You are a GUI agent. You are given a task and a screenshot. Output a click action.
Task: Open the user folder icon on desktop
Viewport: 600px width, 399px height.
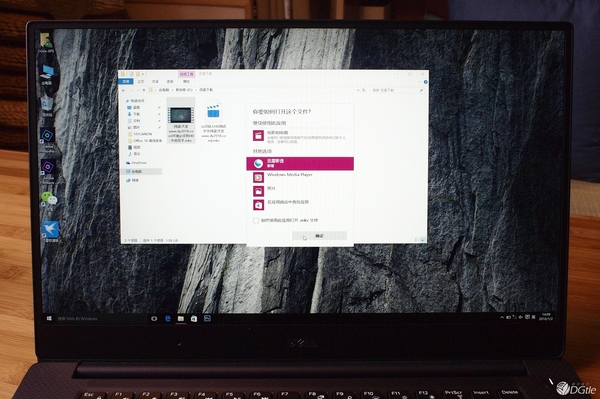tap(46, 42)
